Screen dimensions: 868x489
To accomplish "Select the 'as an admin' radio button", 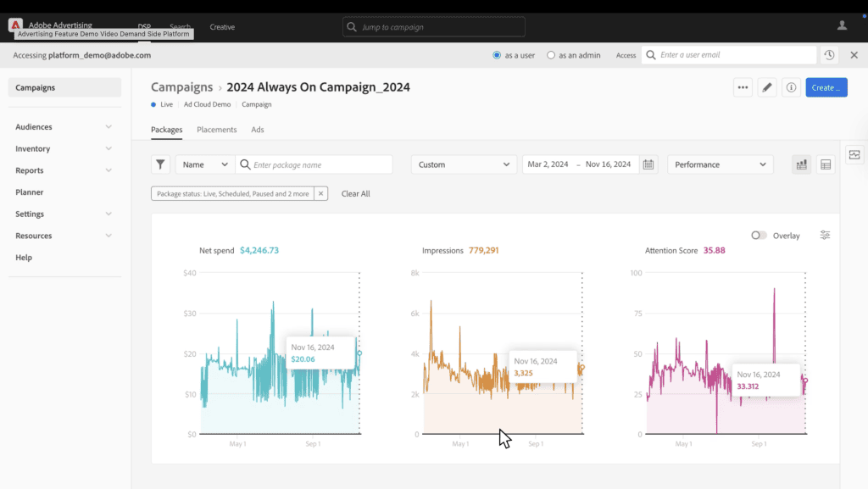I will point(553,54).
